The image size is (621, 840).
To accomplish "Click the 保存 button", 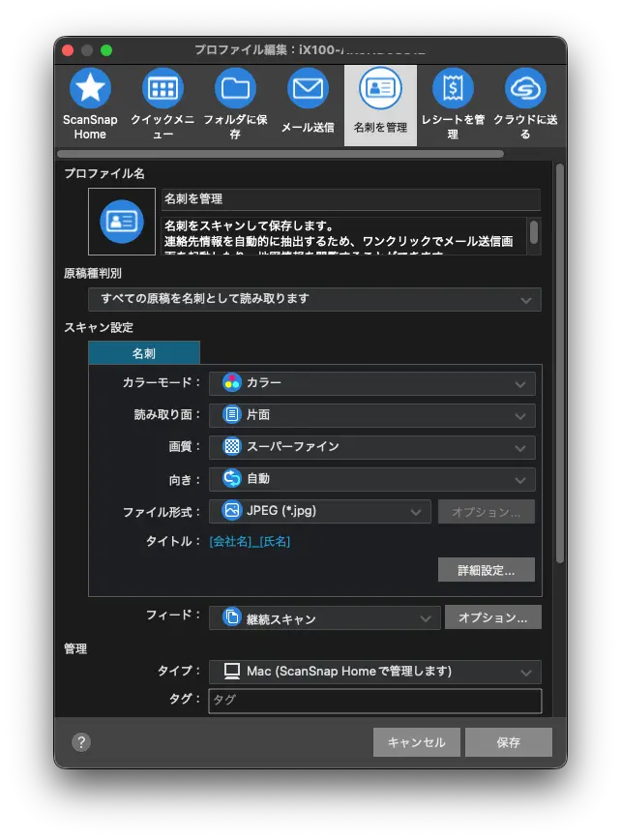I will click(509, 742).
